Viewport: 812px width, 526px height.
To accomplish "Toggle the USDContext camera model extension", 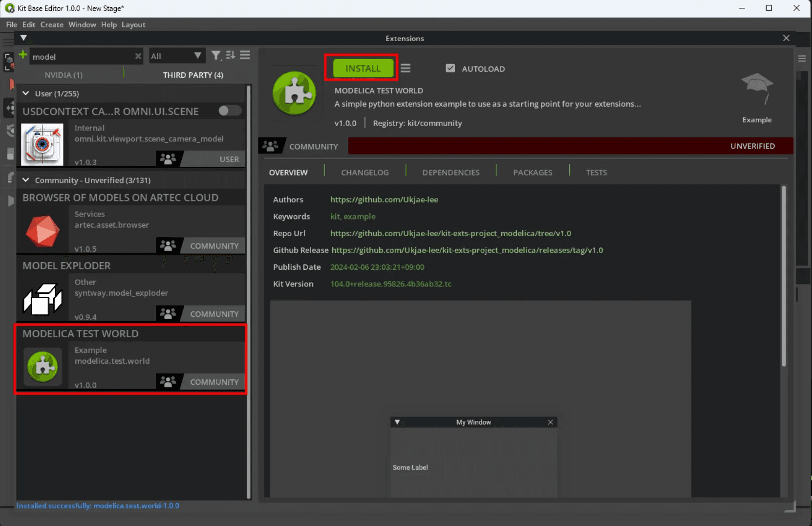I will [230, 111].
